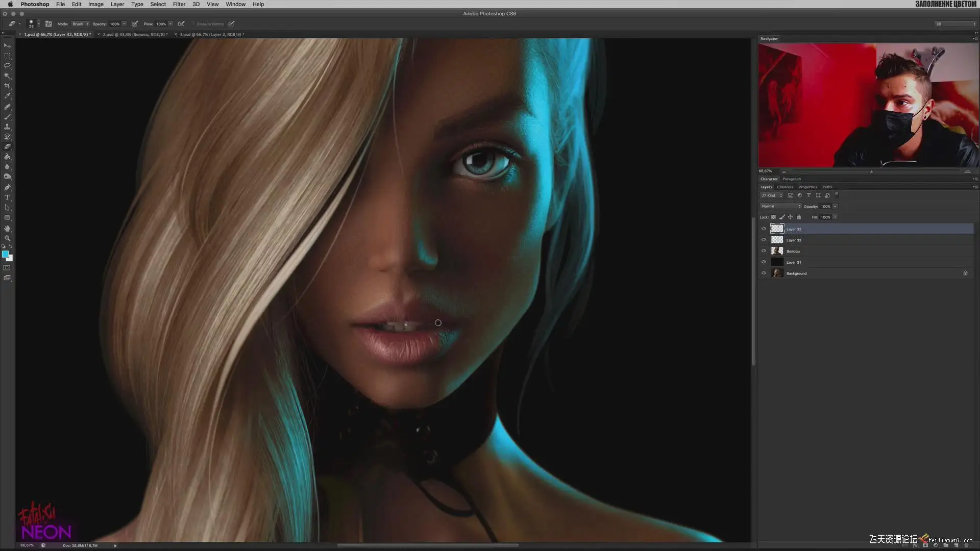The height and width of the screenshot is (551, 980).
Task: Select the Magic Wand tool
Action: [7, 76]
